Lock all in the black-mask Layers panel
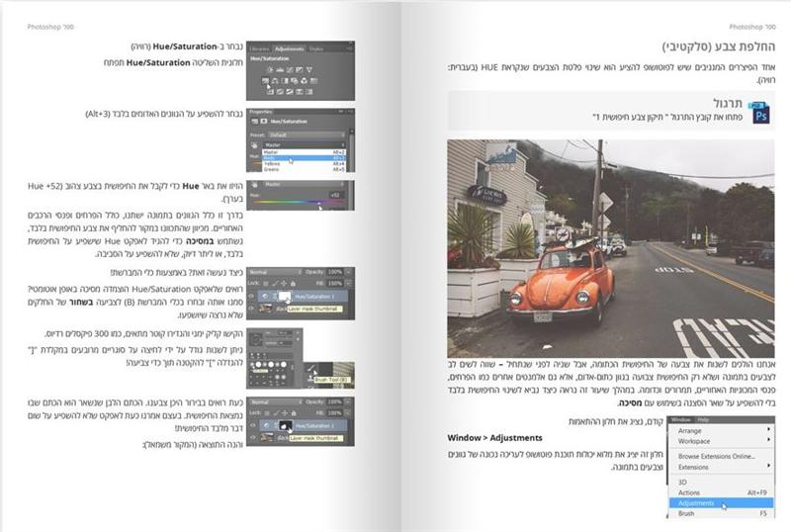Viewport: 791px width, 532px height. coord(294,413)
